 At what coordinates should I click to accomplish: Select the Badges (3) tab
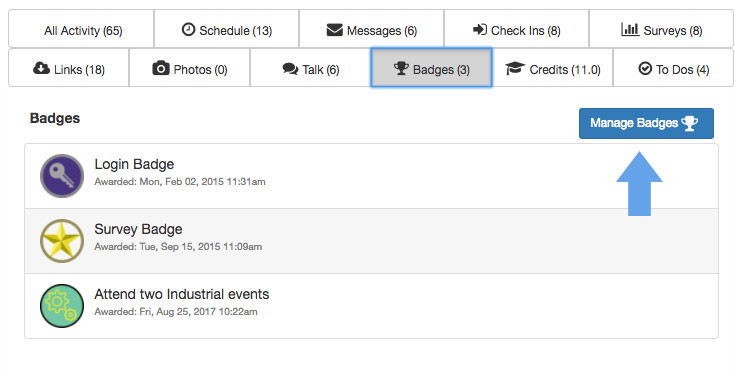431,68
